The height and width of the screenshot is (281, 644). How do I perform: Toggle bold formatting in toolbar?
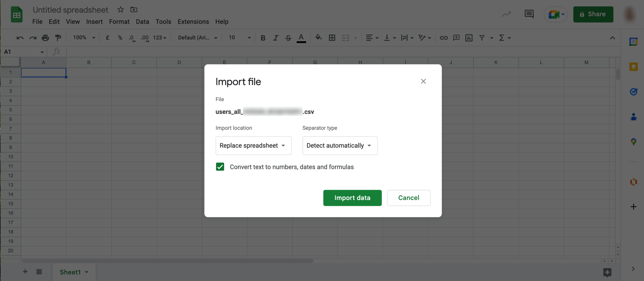[263, 38]
